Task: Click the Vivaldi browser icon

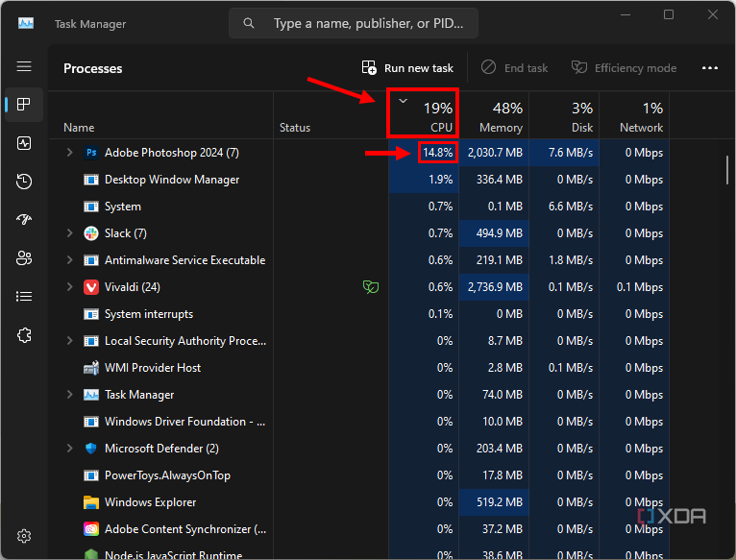Action: pyautogui.click(x=91, y=287)
